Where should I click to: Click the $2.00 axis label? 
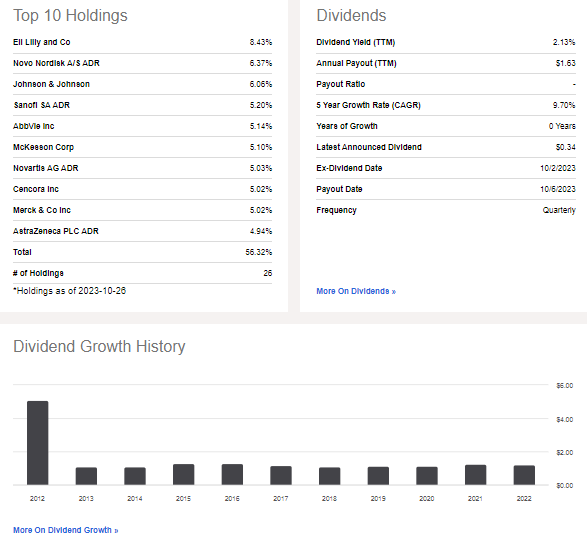pos(565,453)
